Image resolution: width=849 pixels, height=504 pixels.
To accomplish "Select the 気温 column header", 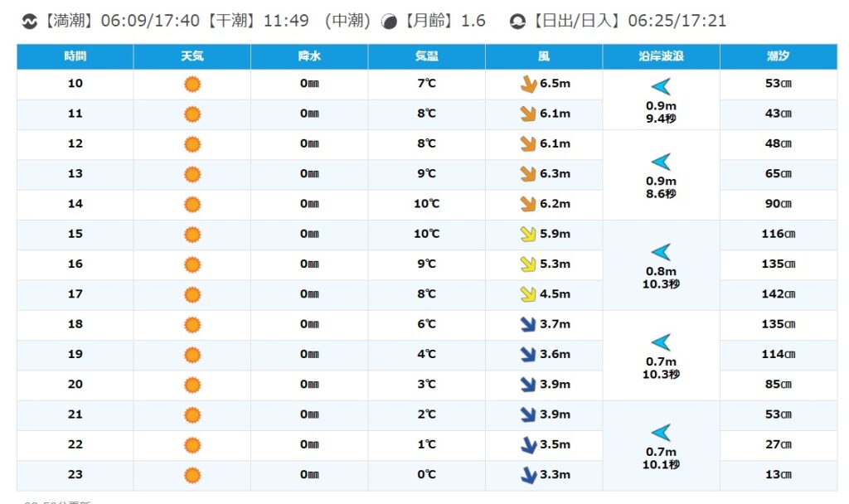I will coord(427,57).
